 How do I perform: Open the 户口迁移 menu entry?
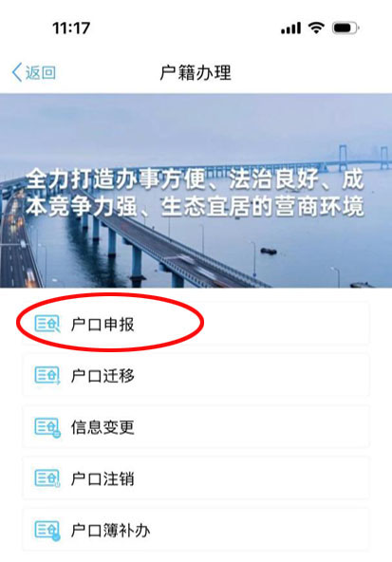pos(196,376)
